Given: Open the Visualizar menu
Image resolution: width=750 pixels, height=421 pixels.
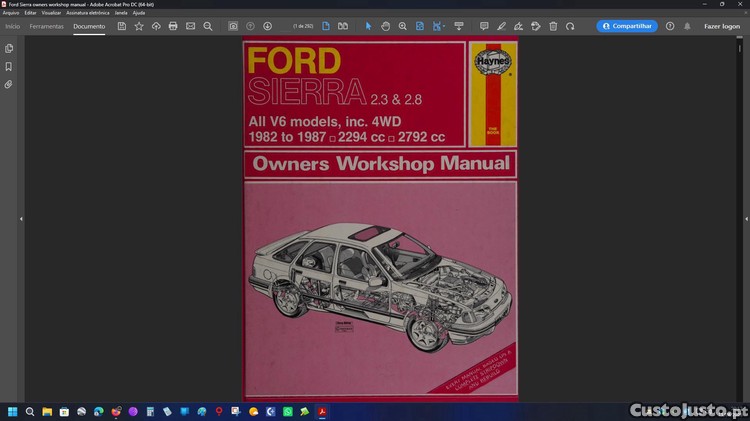Looking at the screenshot, I should pyautogui.click(x=51, y=13).
